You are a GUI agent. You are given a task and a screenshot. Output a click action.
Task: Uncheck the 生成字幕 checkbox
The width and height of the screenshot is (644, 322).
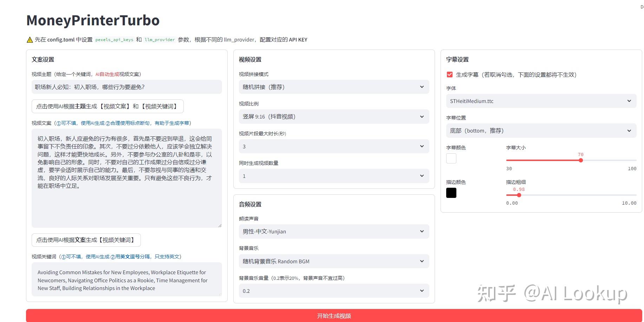pyautogui.click(x=449, y=75)
